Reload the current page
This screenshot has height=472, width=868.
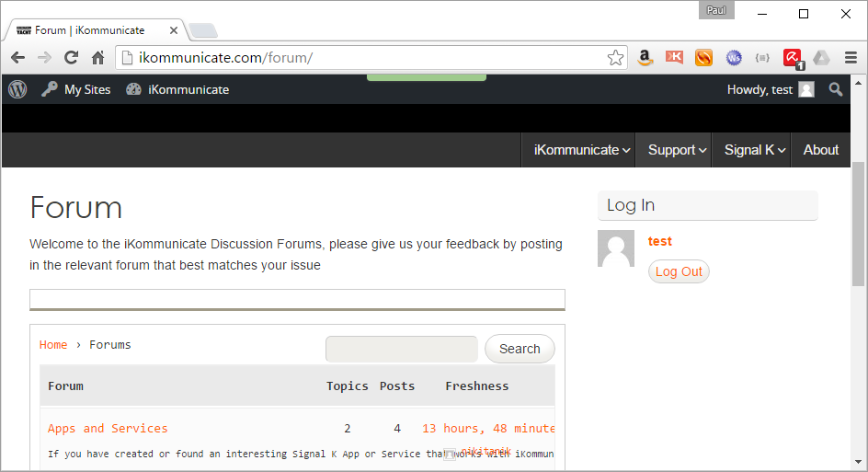71,58
